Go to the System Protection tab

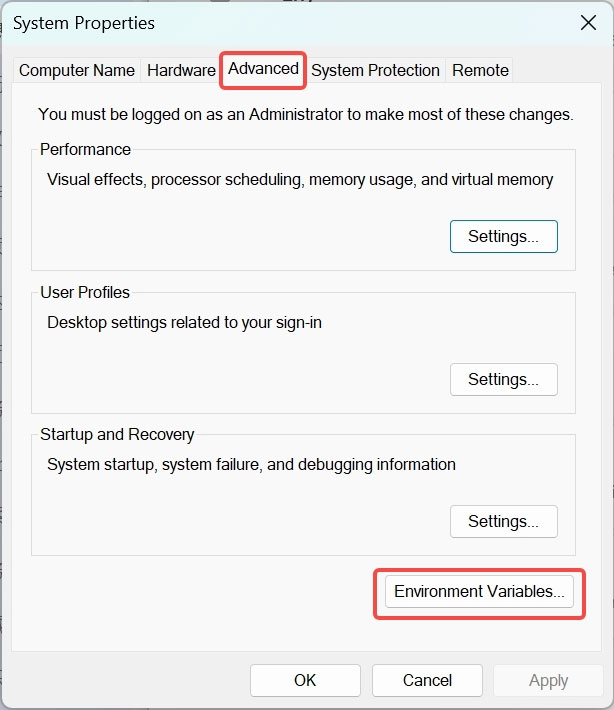pyautogui.click(x=375, y=70)
